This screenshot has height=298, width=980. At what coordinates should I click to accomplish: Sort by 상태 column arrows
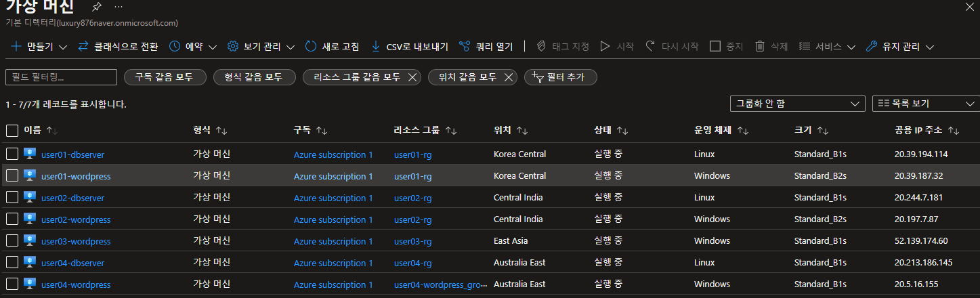pos(622,130)
